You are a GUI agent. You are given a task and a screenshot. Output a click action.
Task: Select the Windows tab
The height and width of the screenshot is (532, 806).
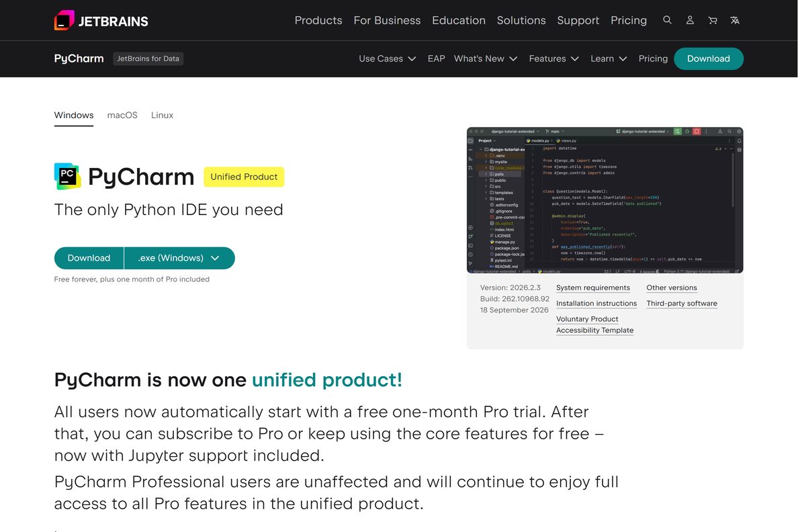[x=74, y=116]
